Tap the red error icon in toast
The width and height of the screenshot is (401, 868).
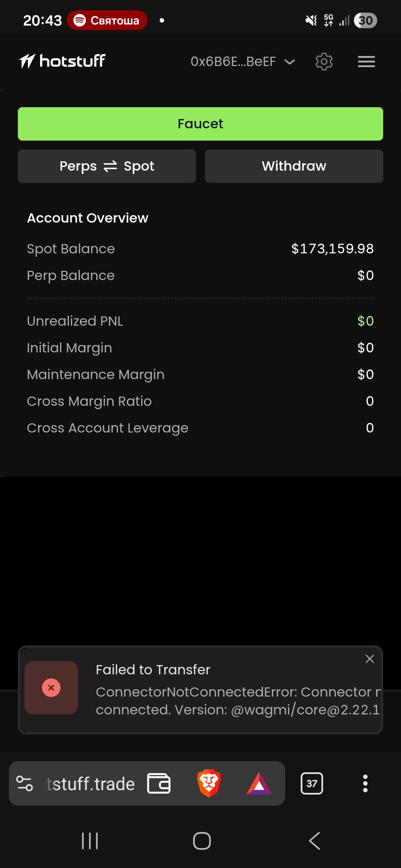[x=51, y=688]
